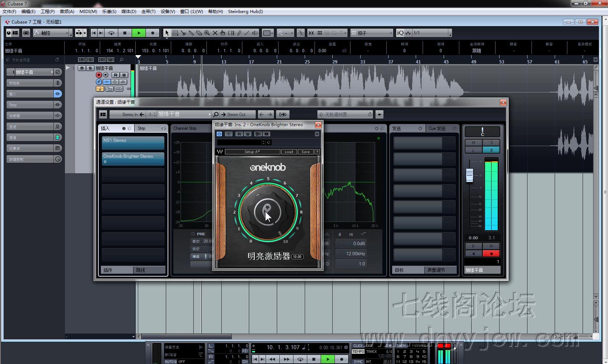The height and width of the screenshot is (364, 608).
Task: Click E edit button in channel strip
Action: (492, 150)
